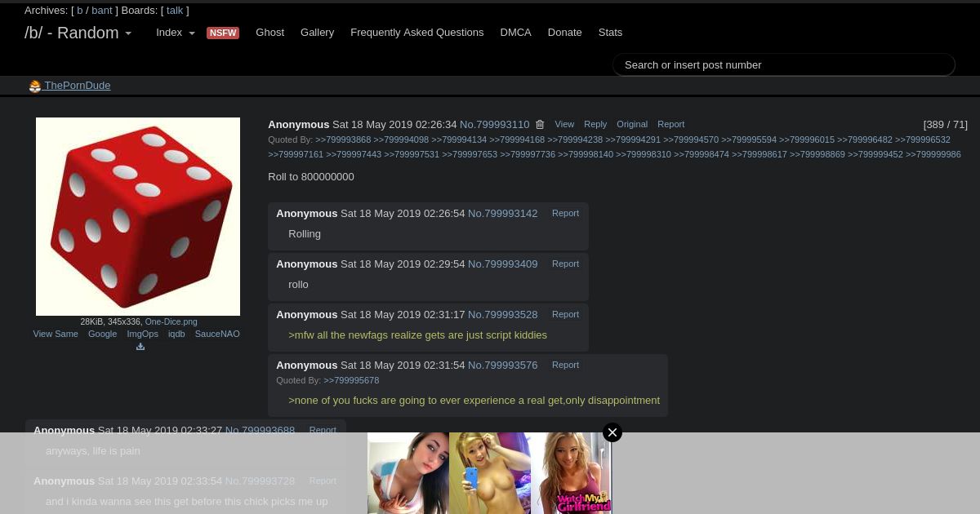Open the Donate page

[564, 33]
